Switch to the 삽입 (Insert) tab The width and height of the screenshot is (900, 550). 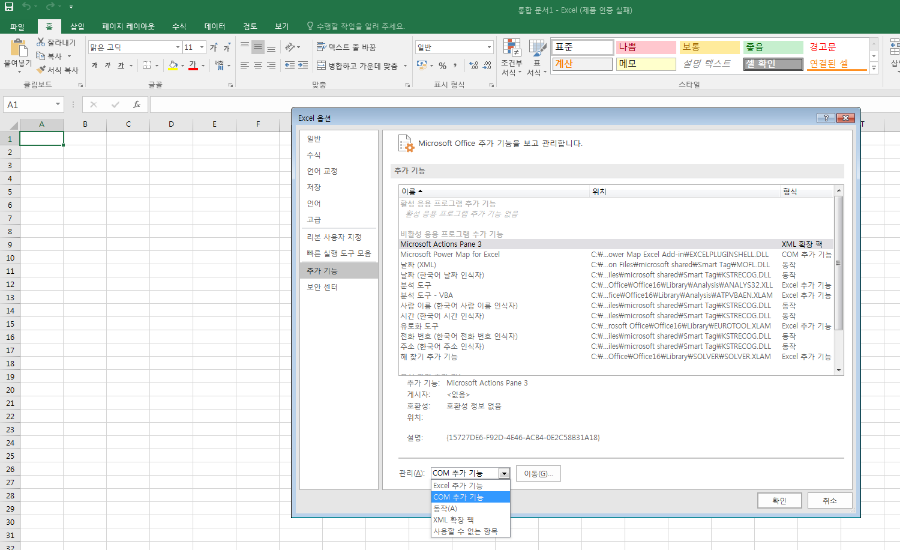click(x=77, y=26)
